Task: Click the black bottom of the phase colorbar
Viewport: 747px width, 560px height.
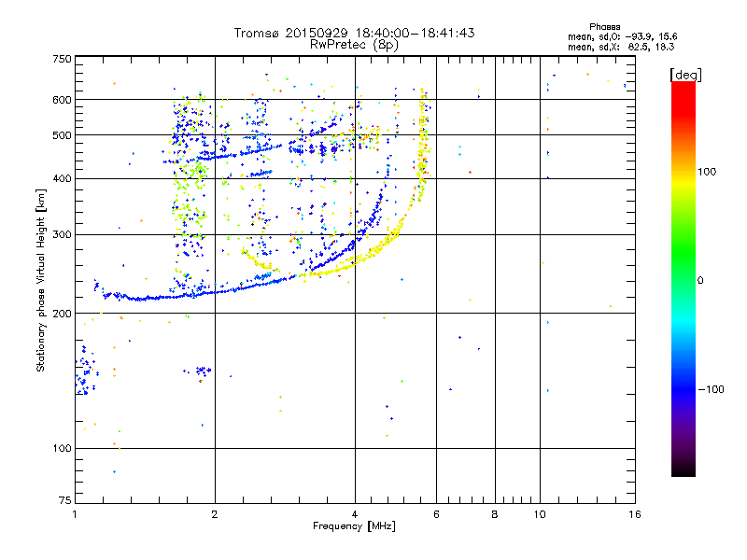Action: pyautogui.click(x=684, y=469)
